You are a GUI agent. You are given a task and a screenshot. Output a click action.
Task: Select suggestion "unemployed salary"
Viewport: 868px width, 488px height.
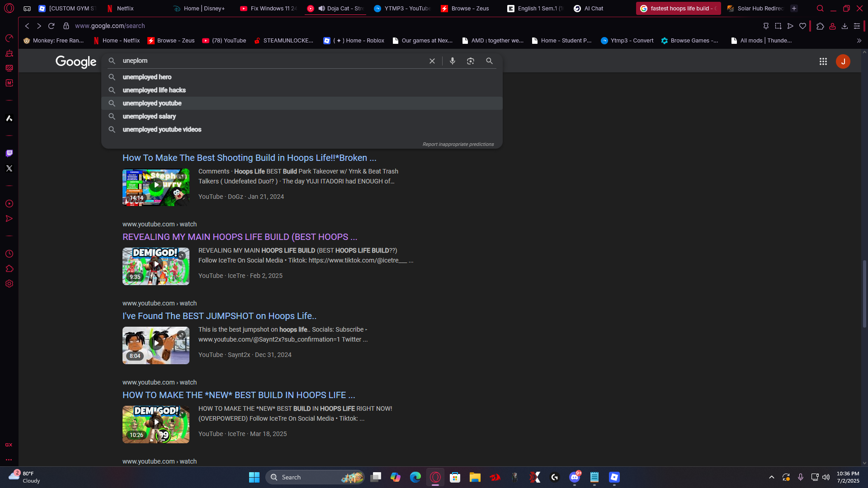pos(302,117)
